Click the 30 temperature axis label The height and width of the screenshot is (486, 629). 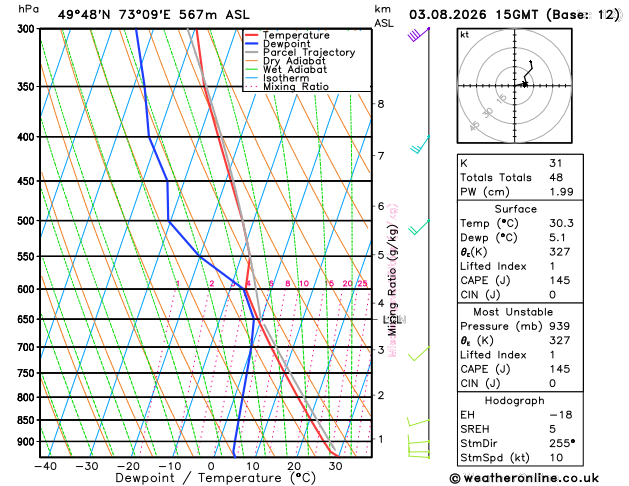(x=335, y=466)
